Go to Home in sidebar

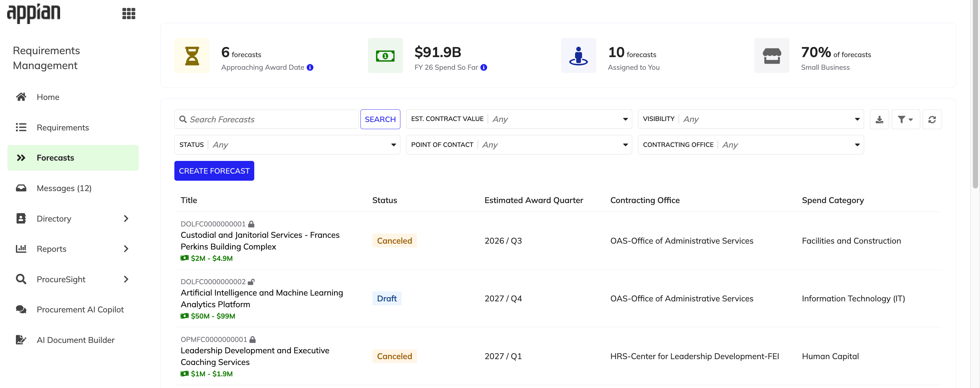[73, 97]
